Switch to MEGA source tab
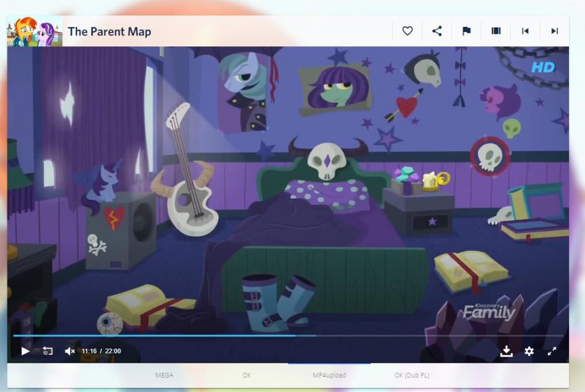Viewport: 585px width, 392px height. [x=164, y=375]
